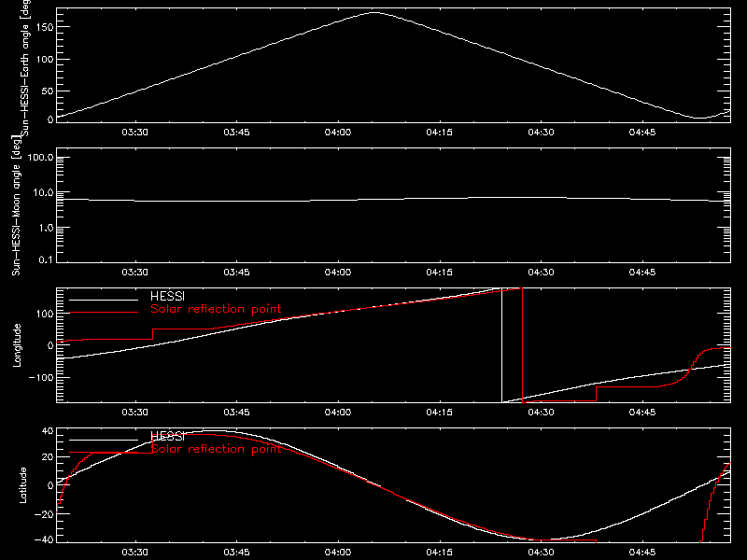Click the 'Sun-HESSI-Earth angle [deg]' axis label
Screen dimensions: 747x560
[25, 68]
